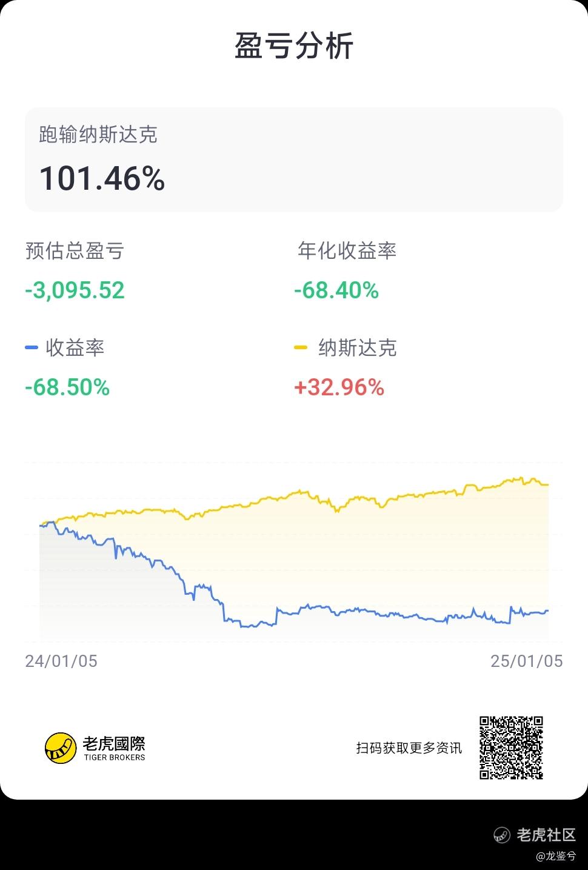Select the 盈亏分析 page title

click(x=294, y=46)
